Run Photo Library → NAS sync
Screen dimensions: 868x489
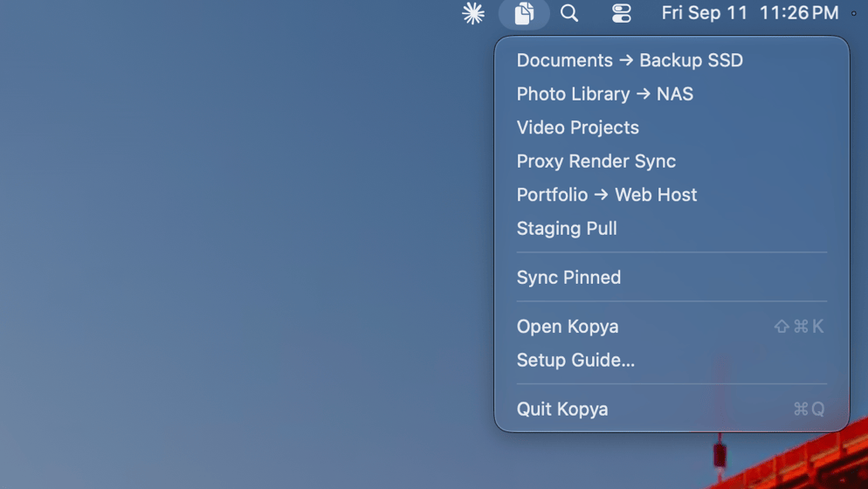point(672,94)
